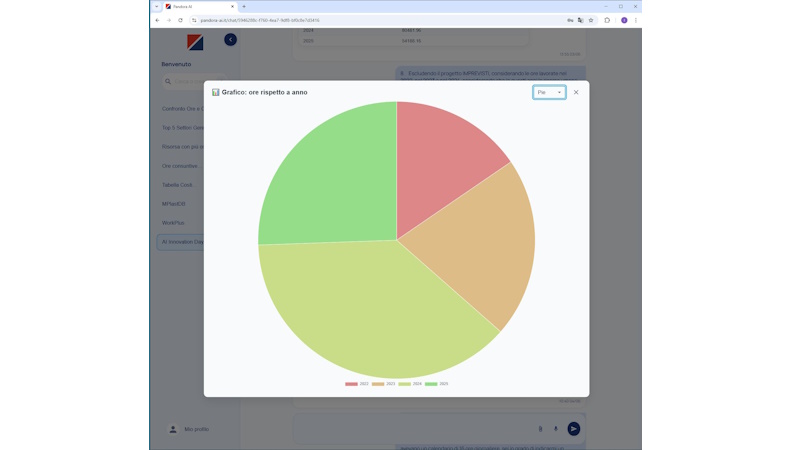The height and width of the screenshot is (450, 800).
Task: Open Mio profilo
Action: coord(196,429)
